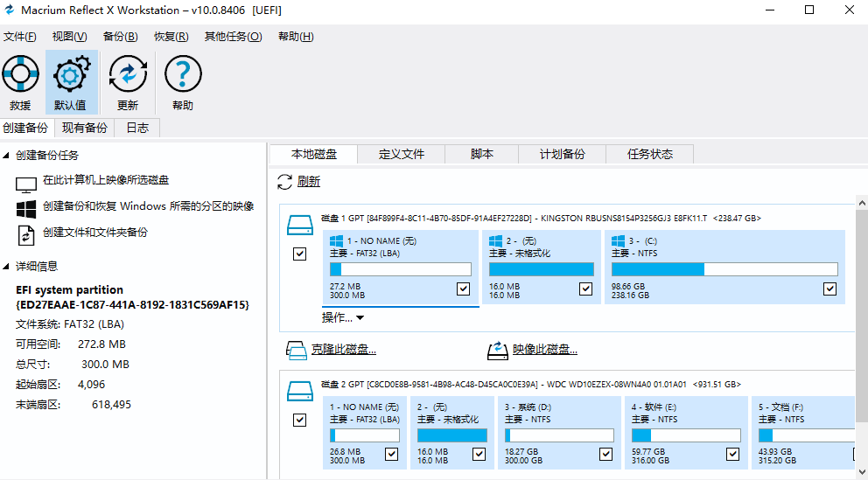The height and width of the screenshot is (480, 868).
Task: Open the 备份(B) menu
Action: click(x=120, y=37)
